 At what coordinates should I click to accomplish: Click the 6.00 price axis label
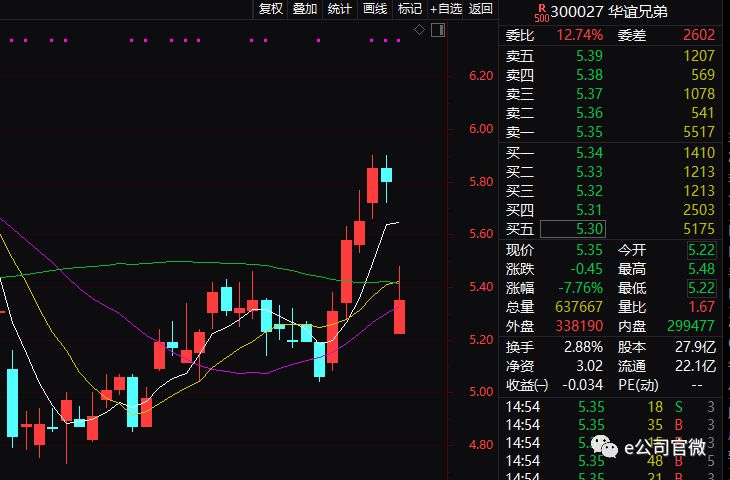481,129
